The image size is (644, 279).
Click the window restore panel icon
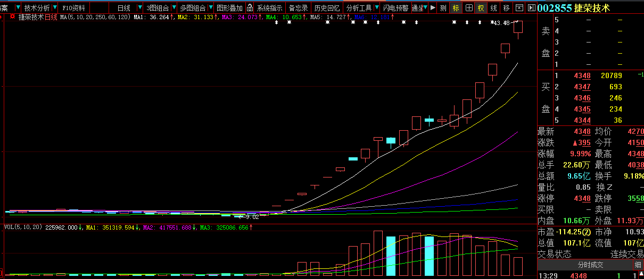(x=519, y=8)
